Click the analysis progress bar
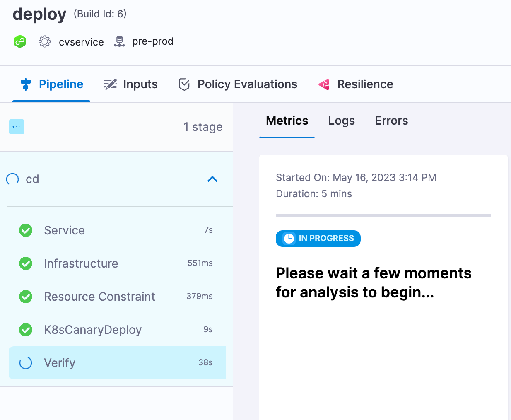 point(383,215)
